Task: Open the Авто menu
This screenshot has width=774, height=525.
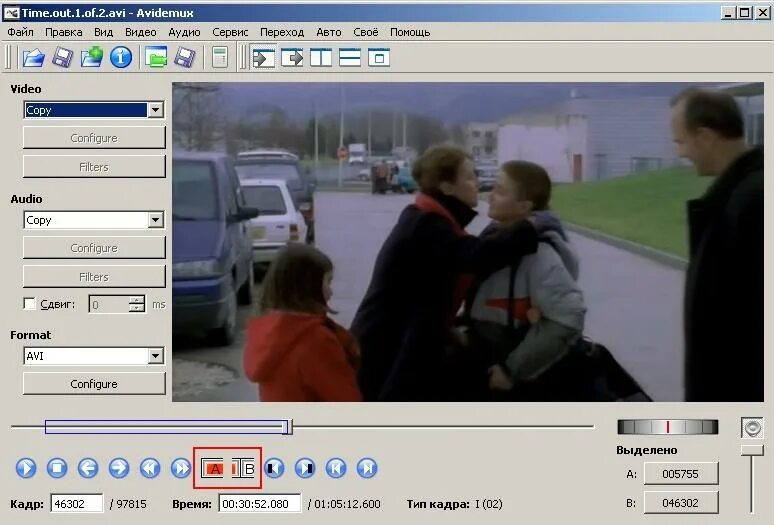Action: pyautogui.click(x=329, y=32)
